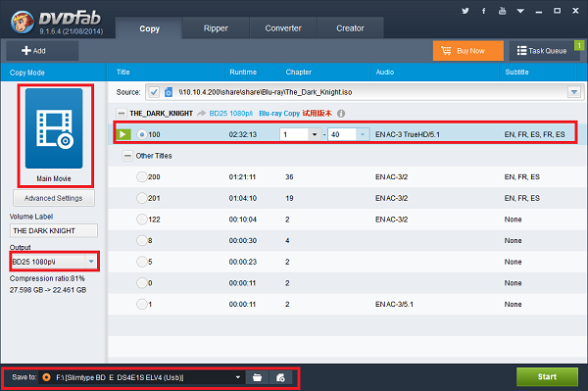Open the info icon next to Blu-ray Copy
The image size is (588, 391).
click(341, 114)
